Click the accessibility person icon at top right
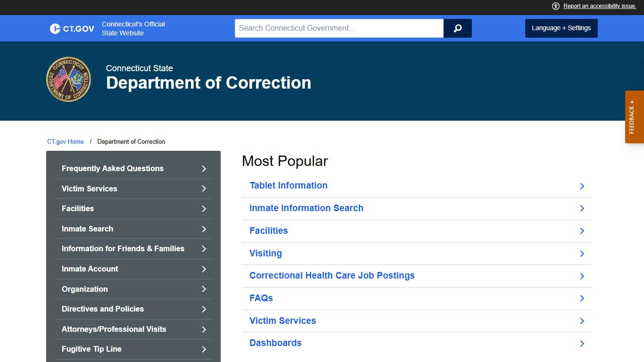 click(555, 6)
